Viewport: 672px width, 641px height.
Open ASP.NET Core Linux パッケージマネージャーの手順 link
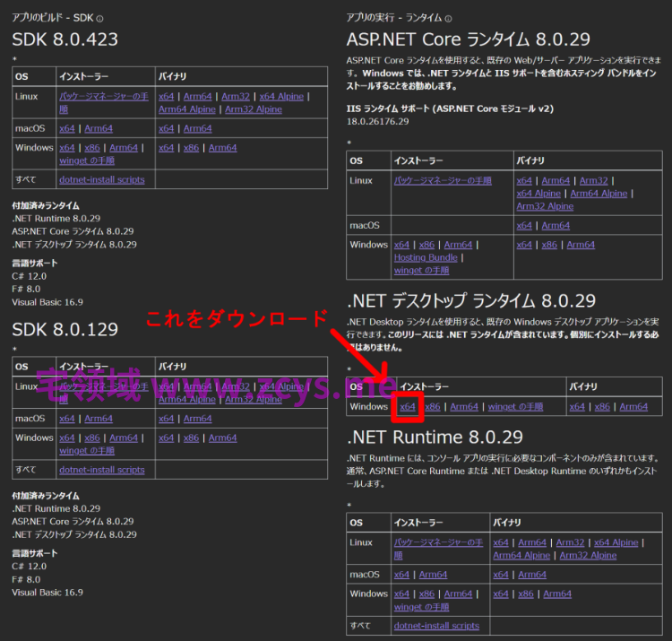tap(443, 180)
